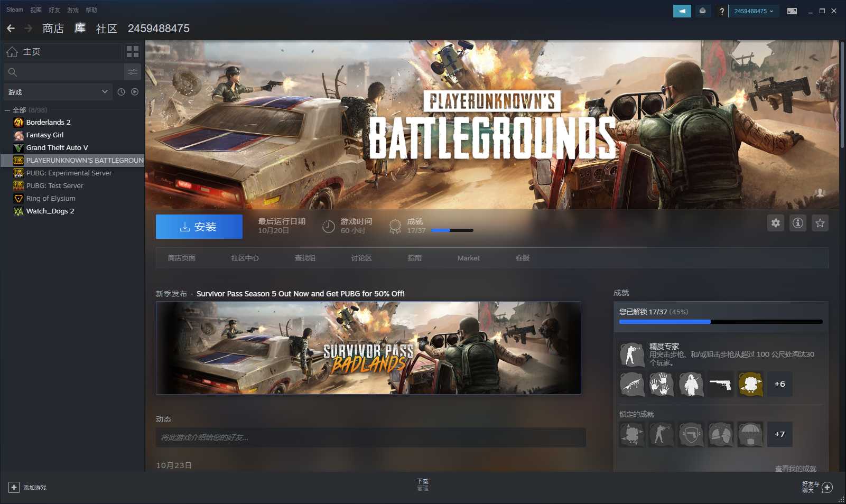This screenshot has width=846, height=504.
Task: Show +6 more unlocked achievements
Action: (780, 384)
